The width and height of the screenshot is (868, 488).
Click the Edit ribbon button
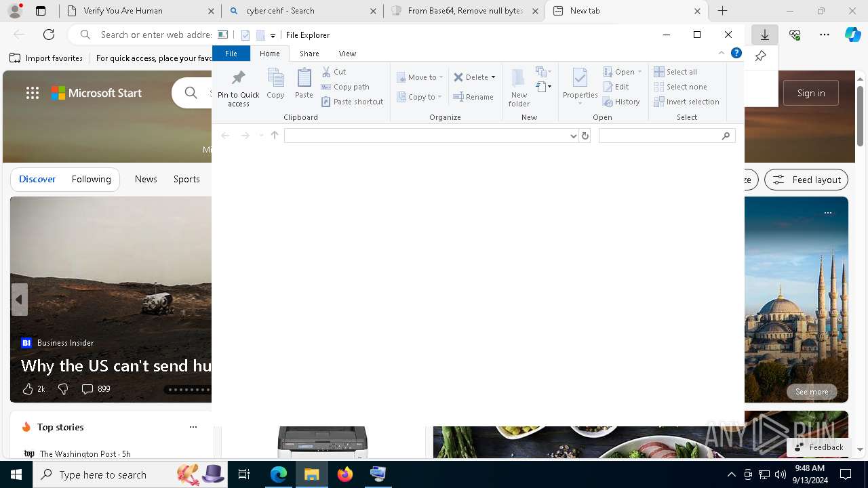click(x=616, y=87)
